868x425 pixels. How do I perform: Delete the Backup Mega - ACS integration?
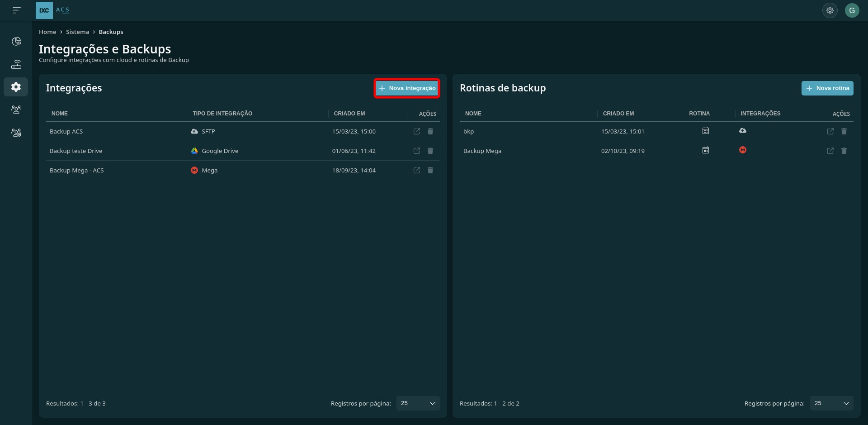coord(430,170)
